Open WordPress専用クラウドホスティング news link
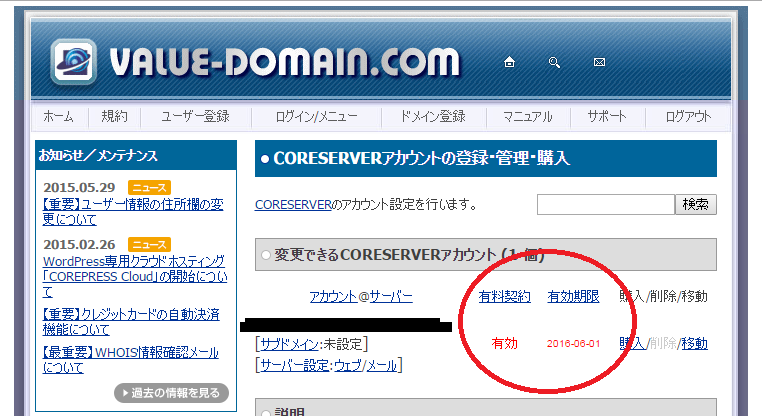 135,277
